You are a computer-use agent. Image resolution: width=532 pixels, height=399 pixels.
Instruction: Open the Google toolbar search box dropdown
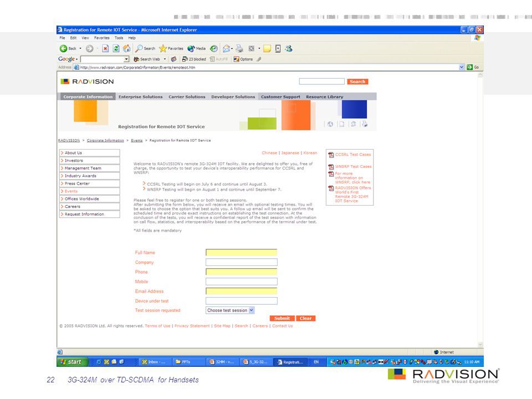tap(126, 59)
